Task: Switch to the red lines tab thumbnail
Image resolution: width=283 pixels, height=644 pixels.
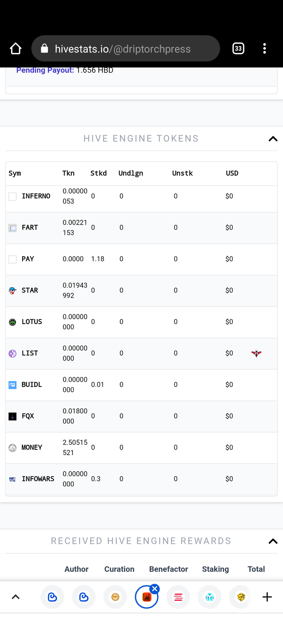Action: tap(178, 597)
